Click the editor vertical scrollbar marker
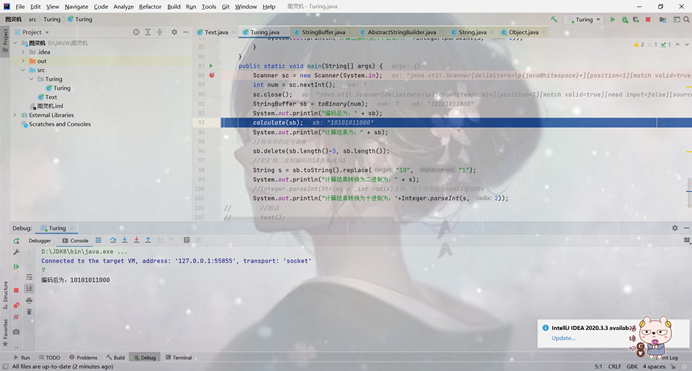This screenshot has height=371, width=692. click(689, 192)
